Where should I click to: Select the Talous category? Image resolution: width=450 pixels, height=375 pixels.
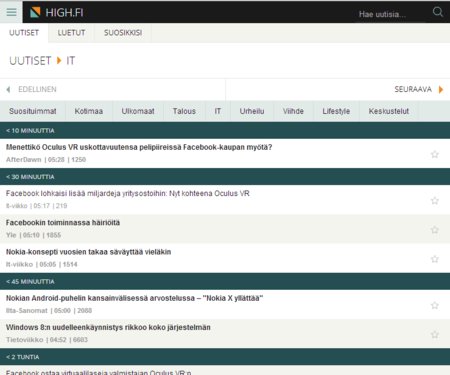pos(184,111)
